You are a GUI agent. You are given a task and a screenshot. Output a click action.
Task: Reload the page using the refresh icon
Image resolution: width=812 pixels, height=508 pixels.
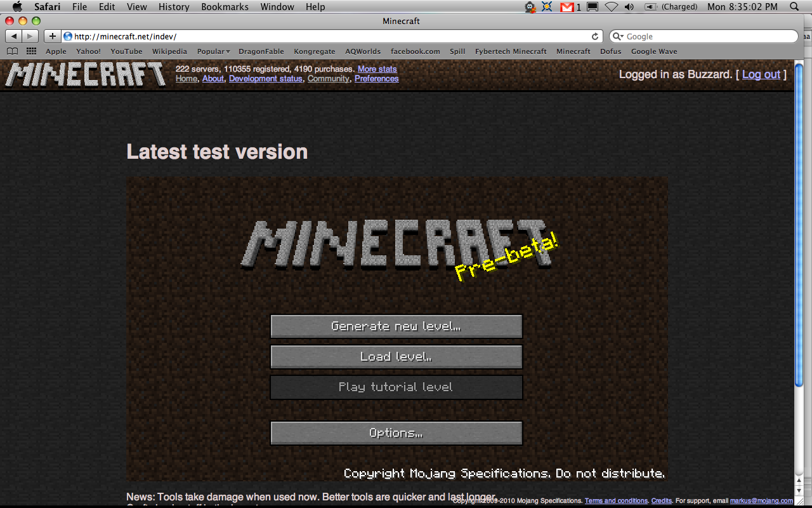(x=595, y=36)
